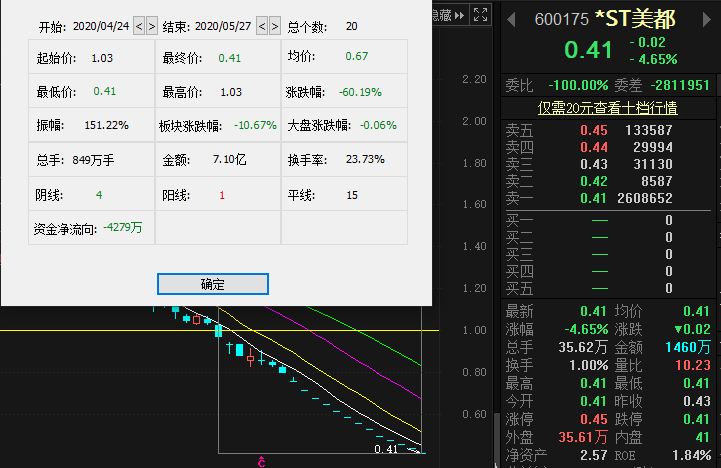Open the 仅需20元查看十档行情 link
This screenshot has height=468, width=721.
point(608,107)
